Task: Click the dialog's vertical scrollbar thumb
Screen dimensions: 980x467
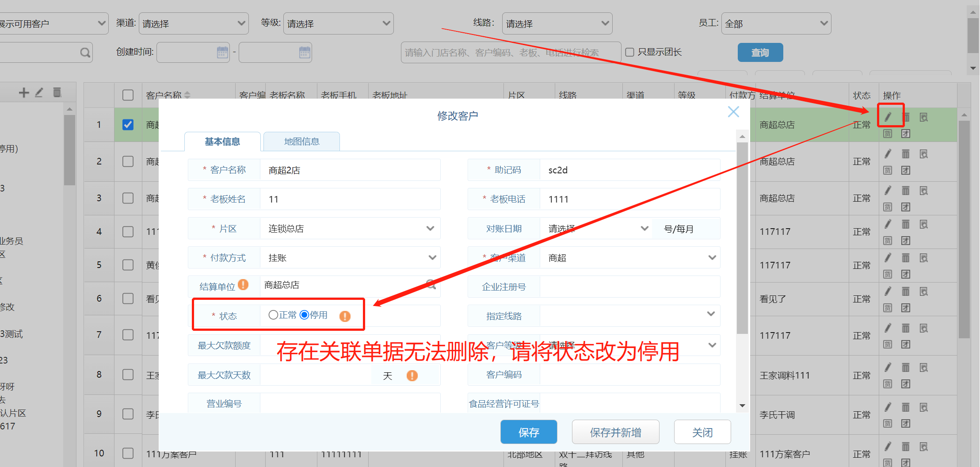Action: coord(742,238)
